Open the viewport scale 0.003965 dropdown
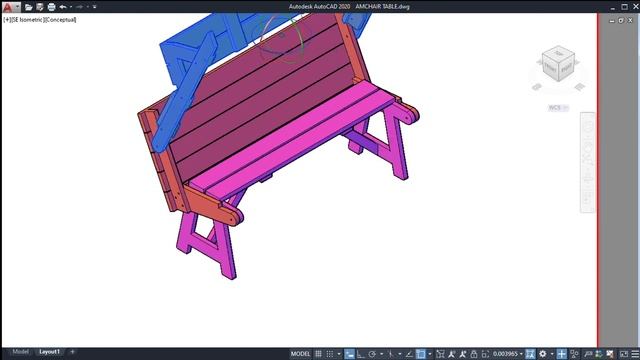Viewport: 640px width, 360px height. (x=508, y=354)
